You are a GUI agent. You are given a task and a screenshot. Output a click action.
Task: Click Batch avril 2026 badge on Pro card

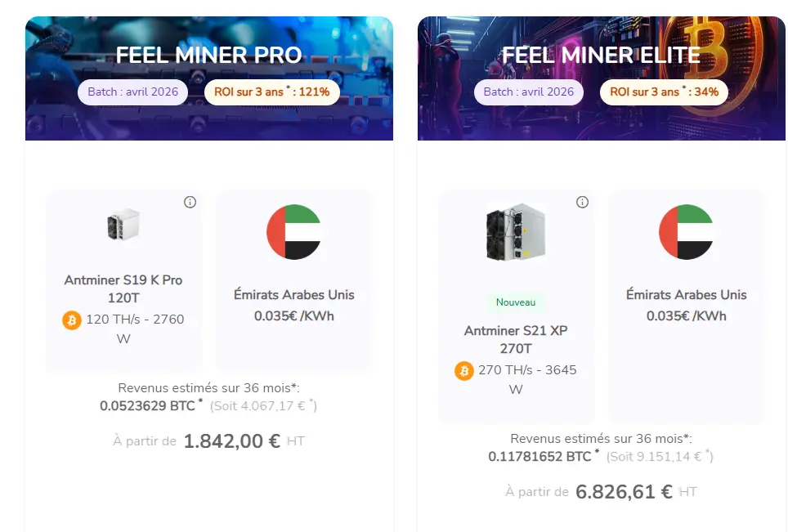click(x=133, y=92)
